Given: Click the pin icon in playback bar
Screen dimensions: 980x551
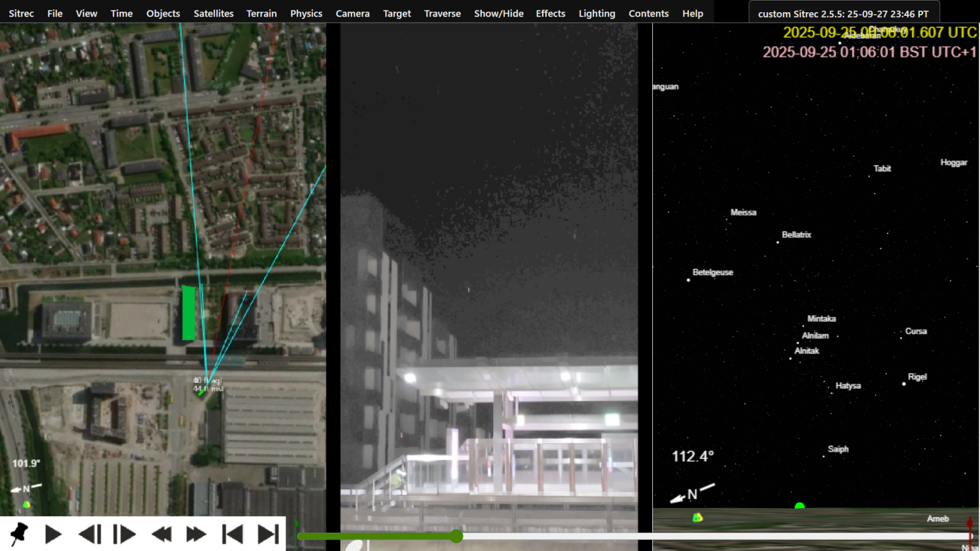Looking at the screenshot, I should 19,534.
